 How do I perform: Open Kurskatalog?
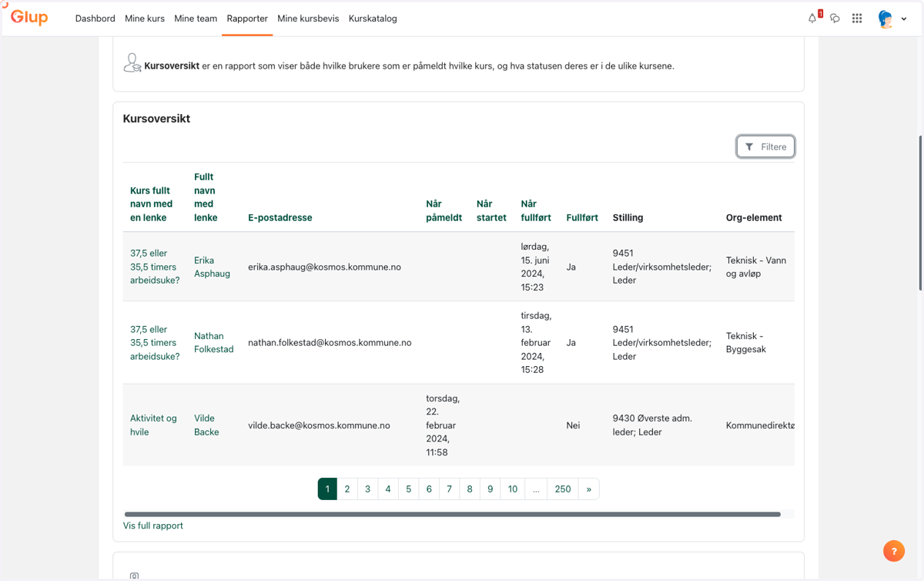point(373,18)
